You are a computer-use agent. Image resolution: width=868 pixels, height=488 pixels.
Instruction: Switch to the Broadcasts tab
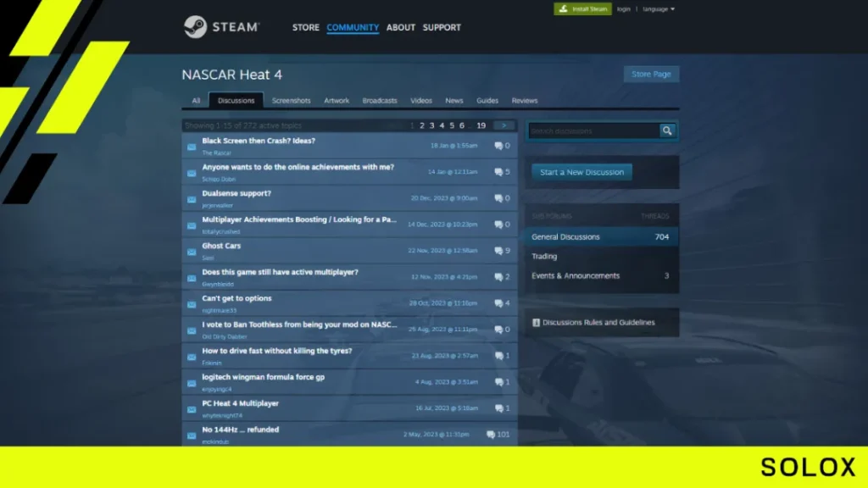[380, 101]
